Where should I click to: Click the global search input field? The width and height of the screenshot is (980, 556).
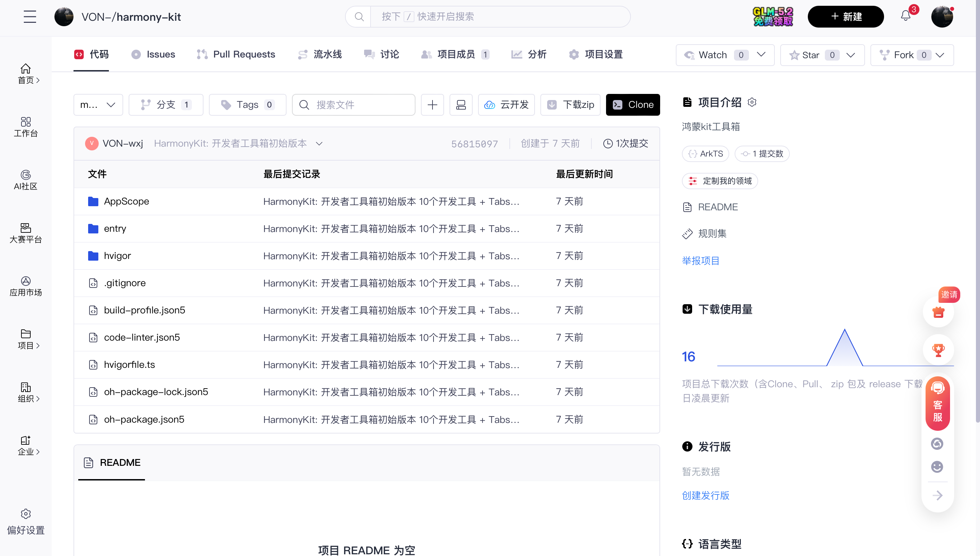tap(500, 17)
